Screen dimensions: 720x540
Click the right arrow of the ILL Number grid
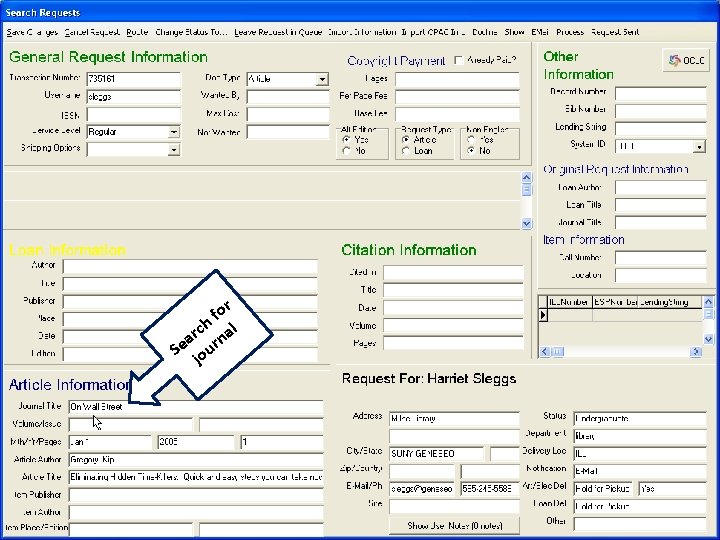coord(696,352)
